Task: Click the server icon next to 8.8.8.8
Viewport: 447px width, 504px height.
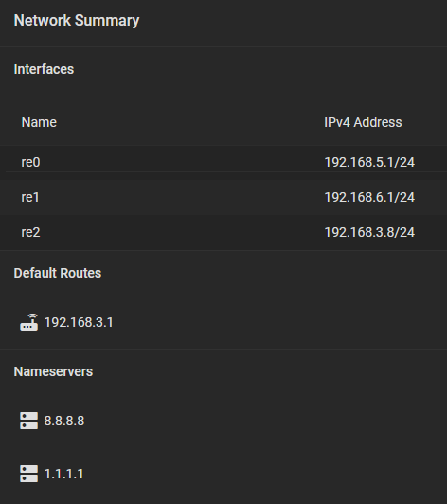Action: (29, 421)
